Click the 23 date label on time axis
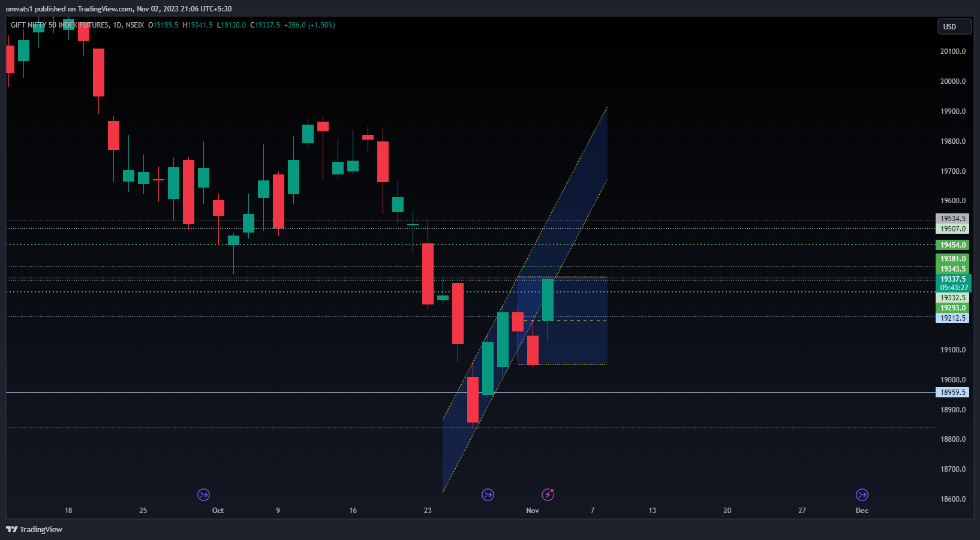Screen dimensions: 980x540 point(428,511)
